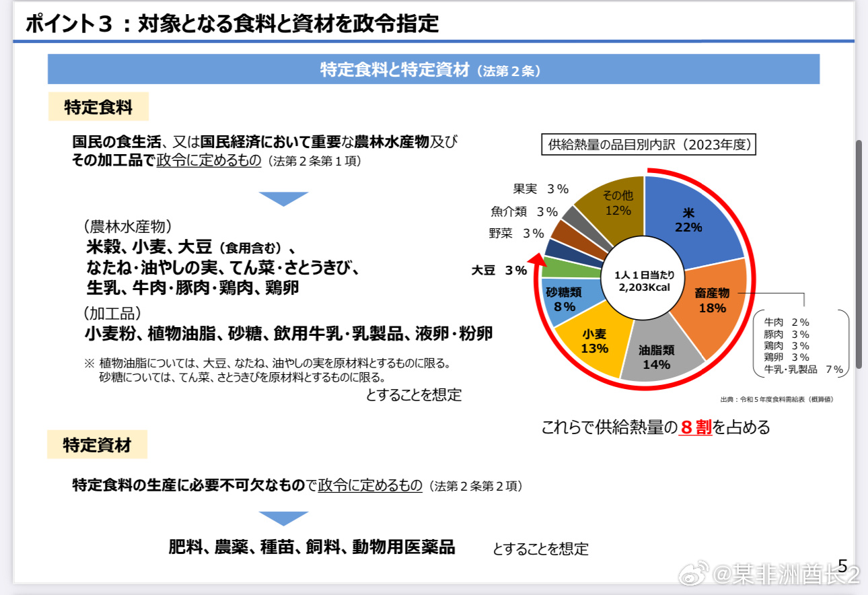
Task: Click the blue header 特定食料と特定資材(法第2条)
Action: (x=433, y=69)
